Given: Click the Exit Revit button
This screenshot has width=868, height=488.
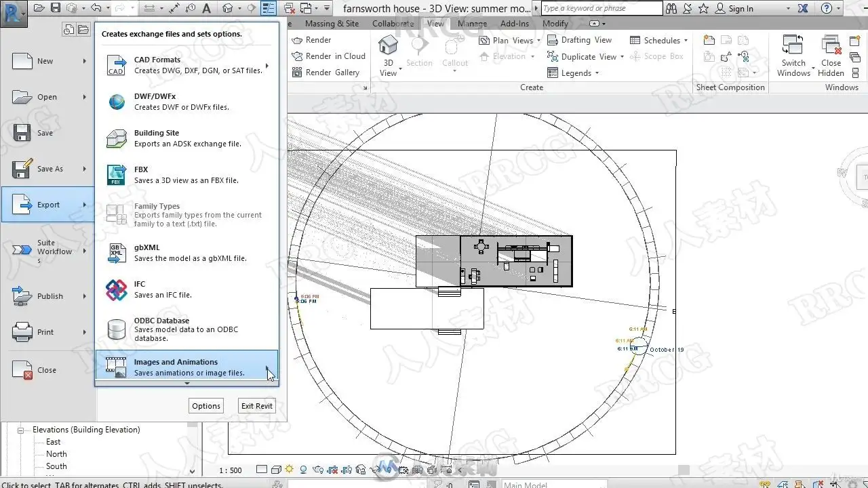Looking at the screenshot, I should click(257, 406).
